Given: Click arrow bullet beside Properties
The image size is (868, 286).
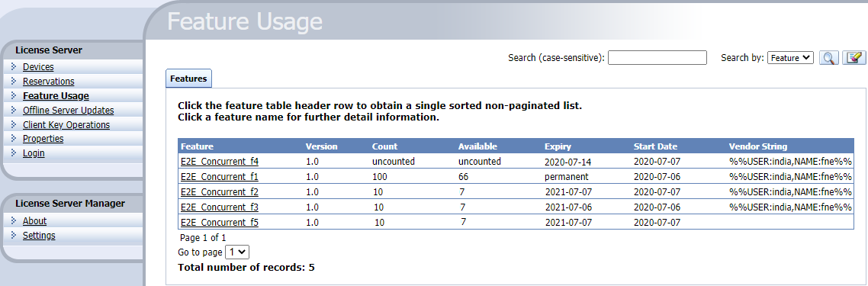Looking at the screenshot, I should (x=14, y=138).
